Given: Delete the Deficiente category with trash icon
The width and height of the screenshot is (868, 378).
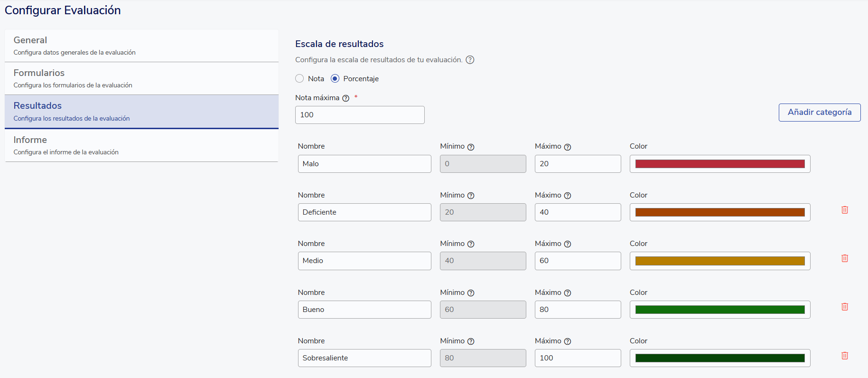Looking at the screenshot, I should click(845, 210).
